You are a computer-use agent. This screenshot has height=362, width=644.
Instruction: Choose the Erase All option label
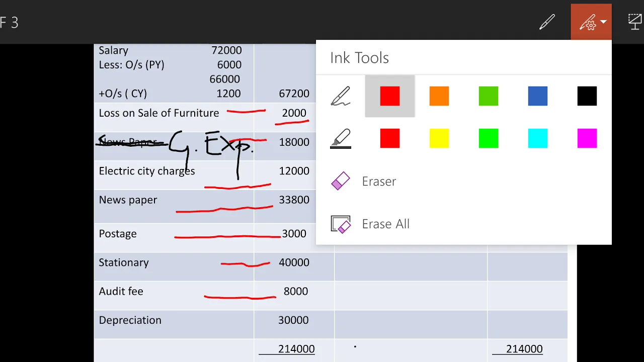[386, 224]
